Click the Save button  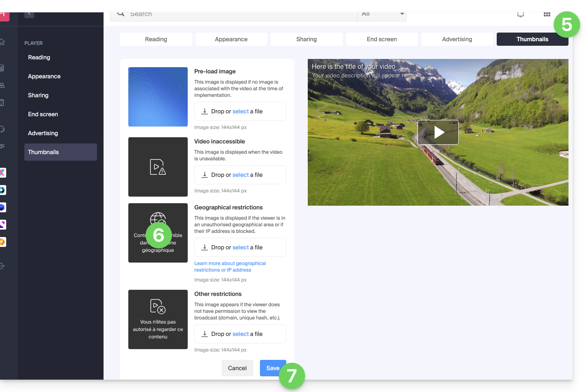tap(272, 368)
